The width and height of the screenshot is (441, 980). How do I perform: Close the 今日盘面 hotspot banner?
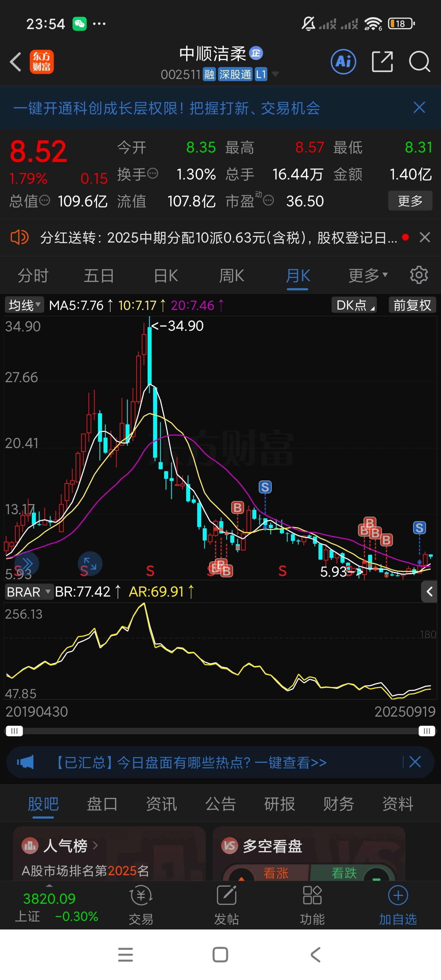[415, 762]
